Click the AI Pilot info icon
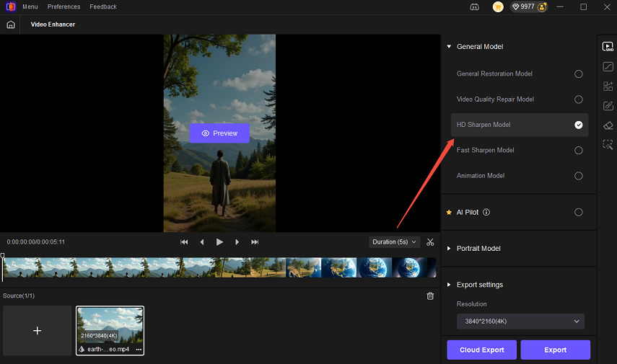Viewport: 617px width, 364px height. point(486,212)
